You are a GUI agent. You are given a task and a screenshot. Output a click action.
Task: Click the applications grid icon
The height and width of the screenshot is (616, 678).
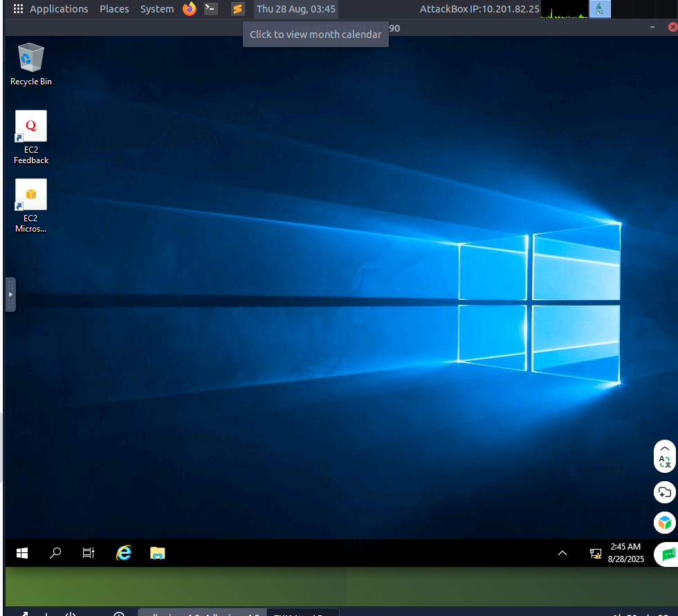pos(18,8)
